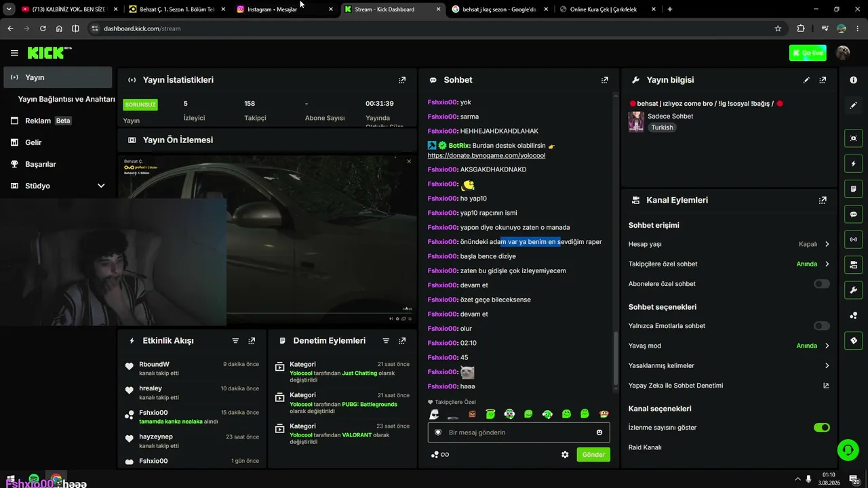Click the chat panel scrollbar thumb
868x488 pixels.
coord(616,359)
